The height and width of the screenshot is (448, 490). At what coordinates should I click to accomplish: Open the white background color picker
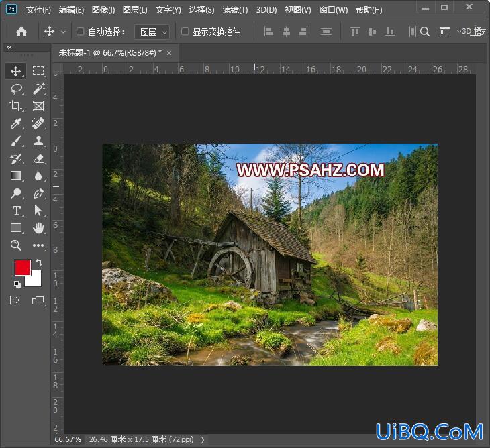[x=36, y=280]
